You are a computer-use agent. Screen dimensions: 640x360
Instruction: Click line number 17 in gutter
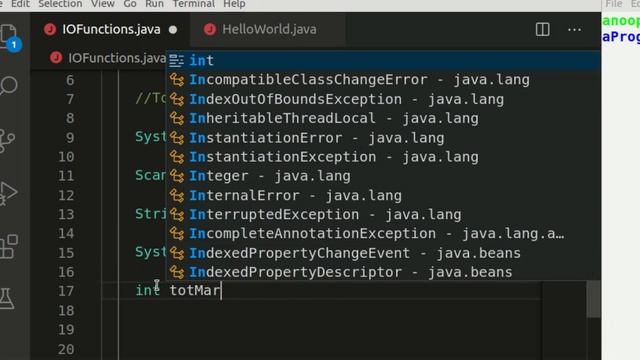click(x=66, y=291)
